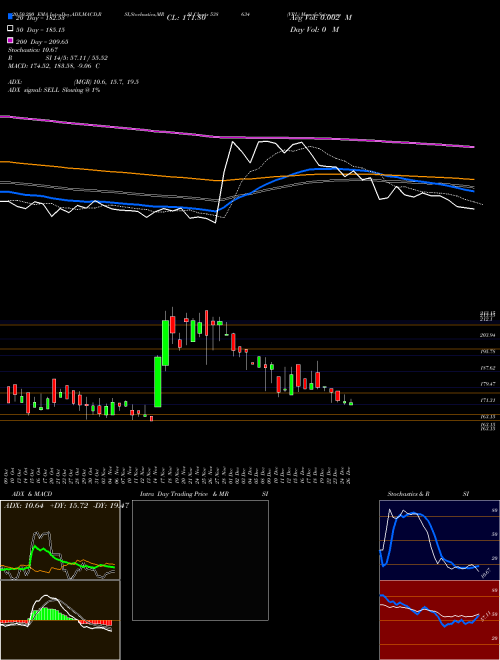Click the tallest green candlestick
The width and height of the screenshot is (500, 660).
coord(158,382)
